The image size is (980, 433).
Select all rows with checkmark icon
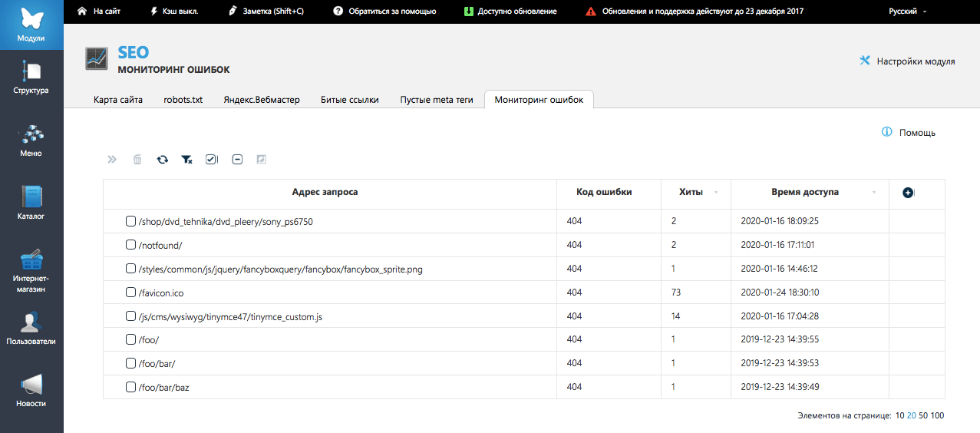pyautogui.click(x=212, y=159)
